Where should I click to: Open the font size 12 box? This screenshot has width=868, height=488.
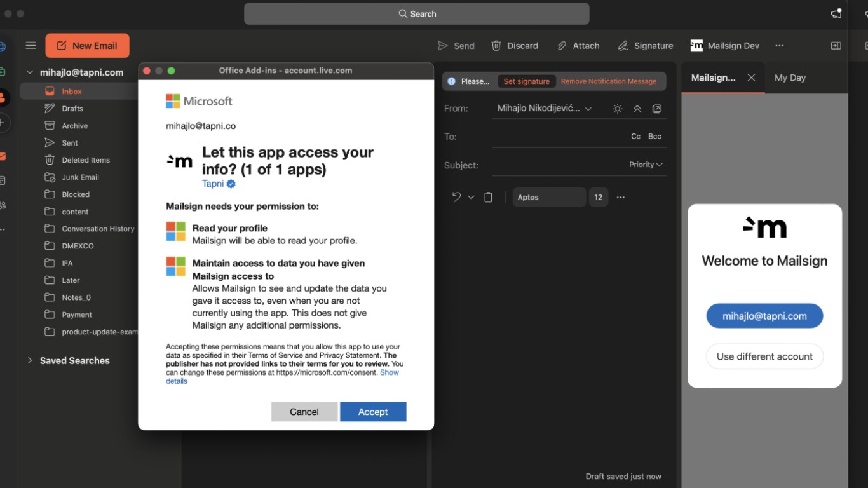(x=599, y=197)
